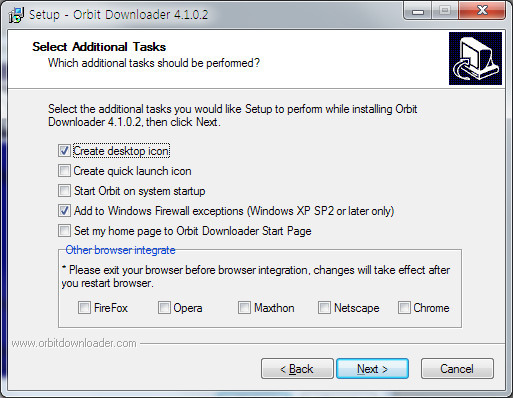
Task: Uncheck the Create desktop icon checkbox
Action: tap(64, 151)
